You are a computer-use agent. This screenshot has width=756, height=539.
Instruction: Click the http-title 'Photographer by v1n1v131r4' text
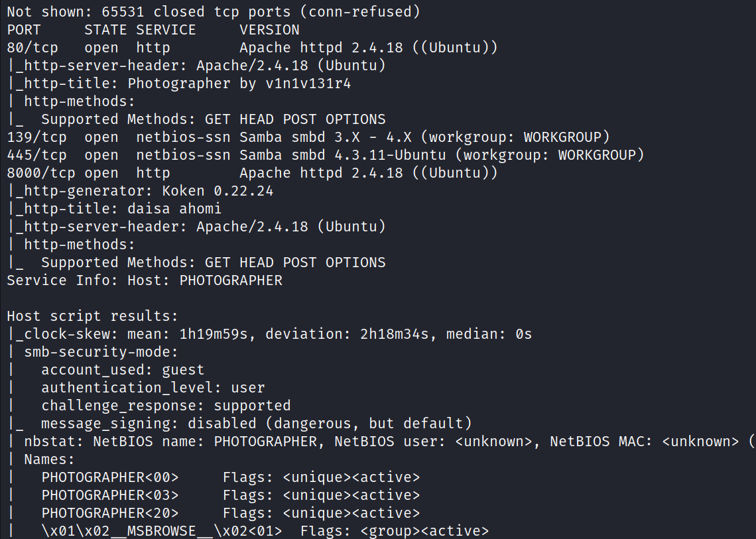tap(231, 84)
